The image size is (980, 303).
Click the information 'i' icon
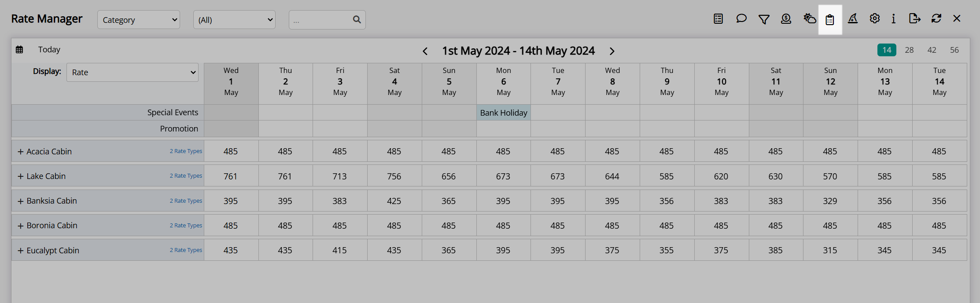(893, 18)
